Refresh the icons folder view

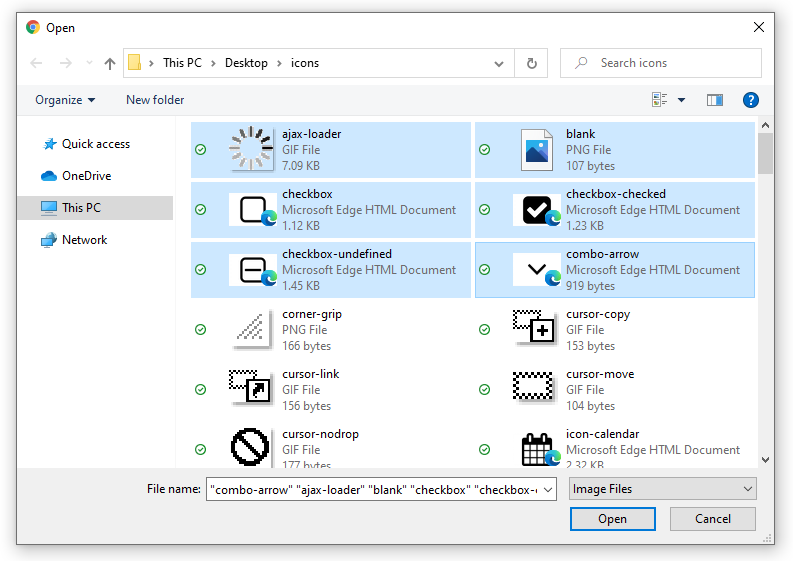(x=532, y=63)
